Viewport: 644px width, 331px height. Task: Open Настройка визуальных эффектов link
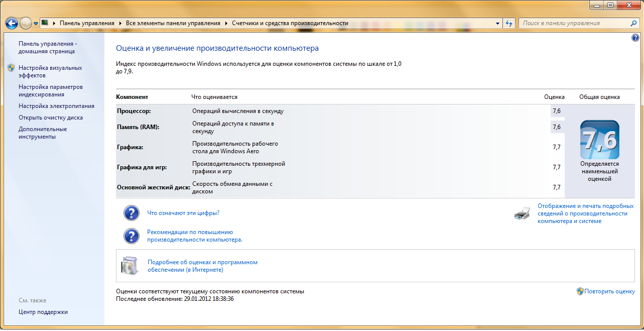[50, 71]
